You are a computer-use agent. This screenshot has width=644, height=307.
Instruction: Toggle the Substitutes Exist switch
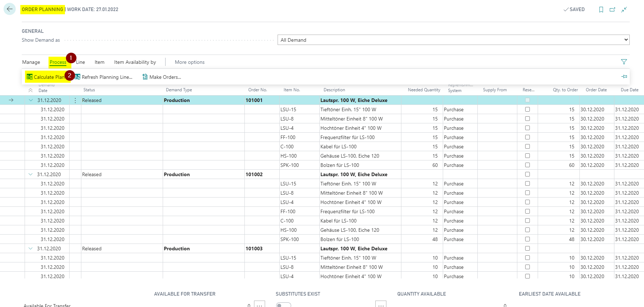pyautogui.click(x=284, y=305)
